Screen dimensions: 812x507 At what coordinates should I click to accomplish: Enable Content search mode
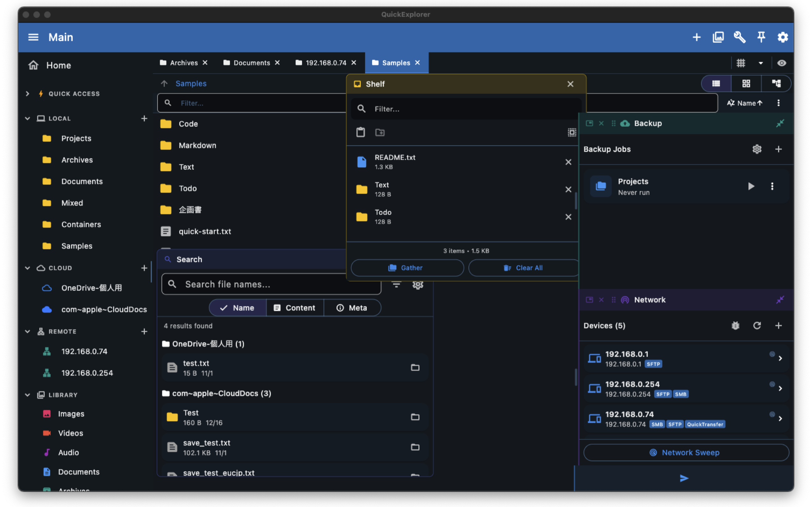[x=295, y=308]
